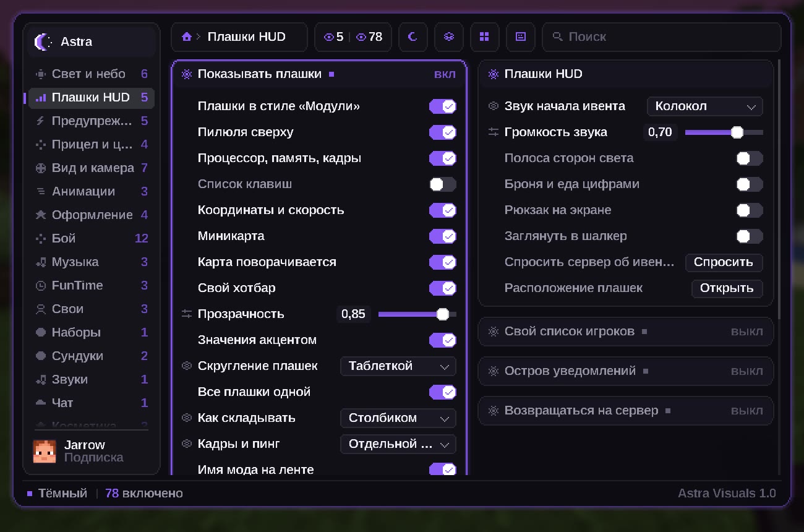Click ВЫКЛ on Возвращаться на сервер
The height and width of the screenshot is (532, 804).
point(747,411)
